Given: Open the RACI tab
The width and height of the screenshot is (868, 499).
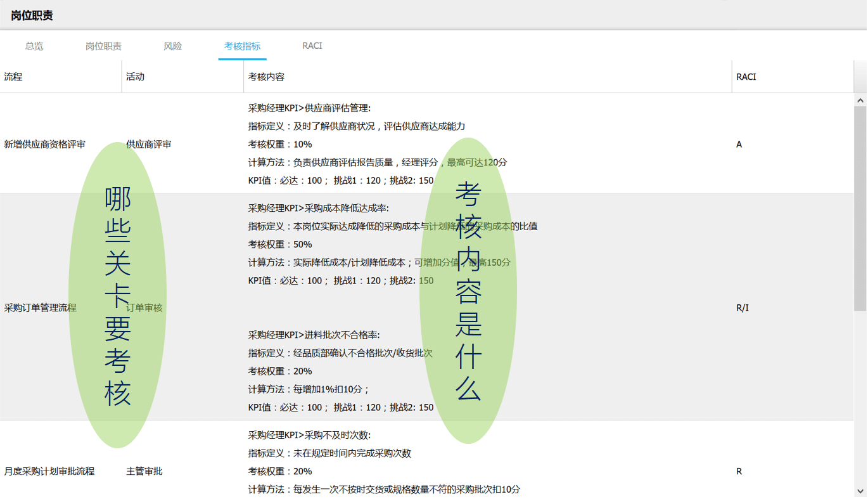Looking at the screenshot, I should (x=312, y=46).
